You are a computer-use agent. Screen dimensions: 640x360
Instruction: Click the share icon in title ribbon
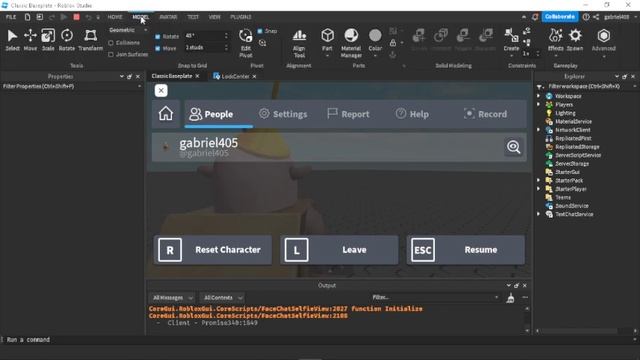(x=596, y=17)
